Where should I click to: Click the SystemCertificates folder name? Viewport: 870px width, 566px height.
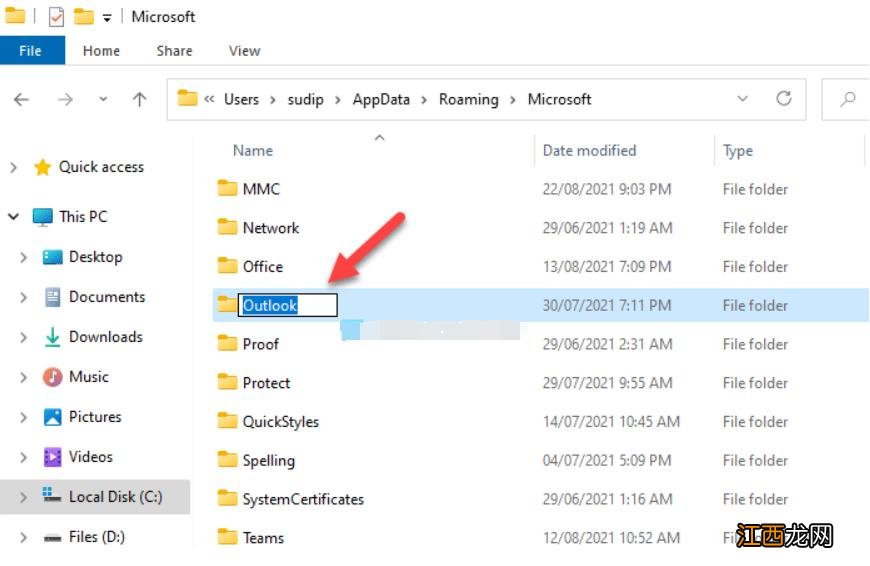pyautogui.click(x=303, y=499)
